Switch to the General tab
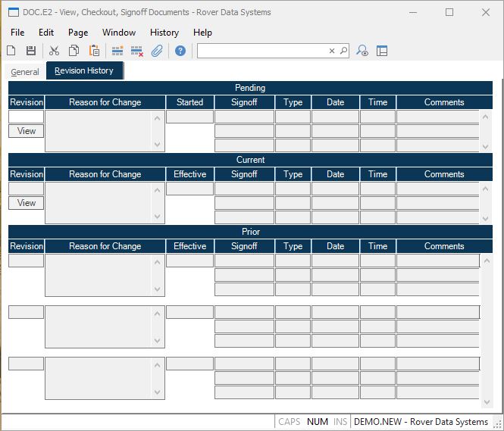The width and height of the screenshot is (504, 431). point(25,72)
